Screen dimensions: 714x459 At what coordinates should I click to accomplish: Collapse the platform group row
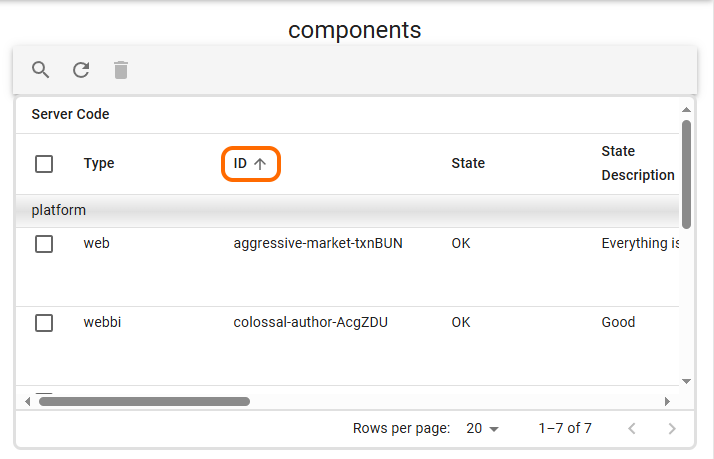pos(59,211)
